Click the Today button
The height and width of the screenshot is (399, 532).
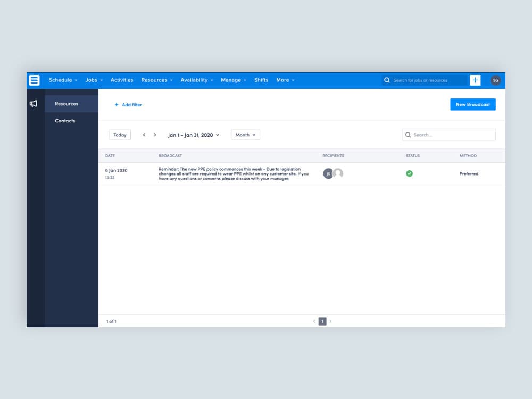pos(120,135)
